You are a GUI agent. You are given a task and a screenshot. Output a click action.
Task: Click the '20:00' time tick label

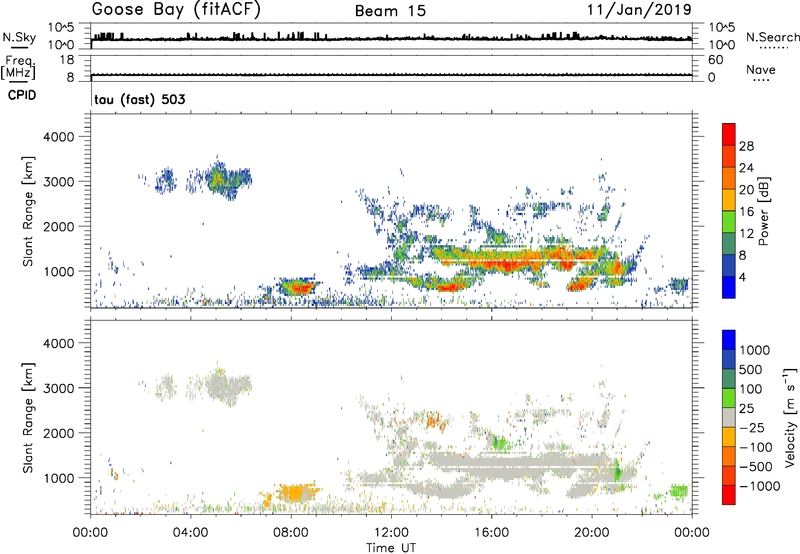pyautogui.click(x=592, y=533)
